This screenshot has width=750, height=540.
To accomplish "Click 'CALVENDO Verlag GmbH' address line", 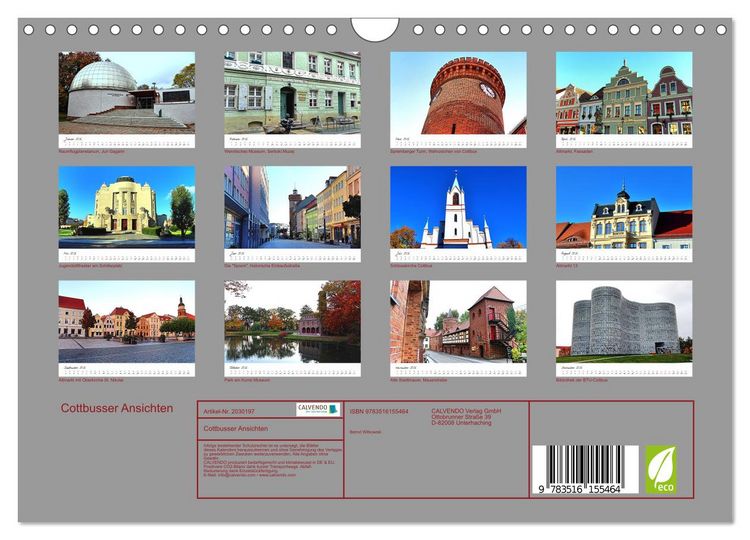I will click(466, 411).
